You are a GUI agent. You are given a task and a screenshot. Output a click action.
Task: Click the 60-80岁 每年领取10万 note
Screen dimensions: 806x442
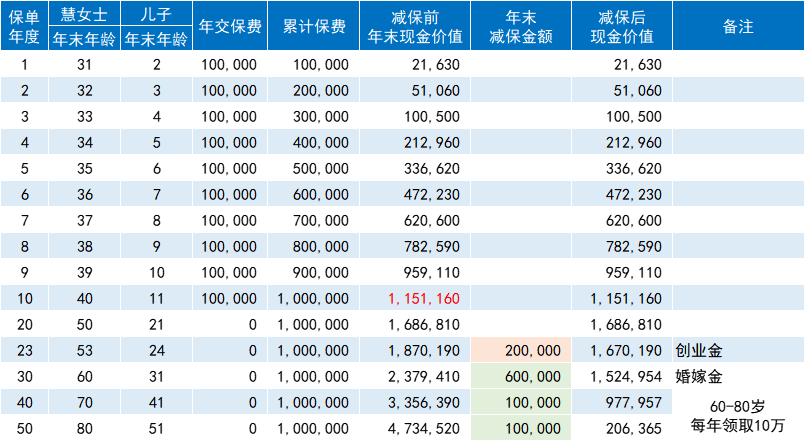736,417
